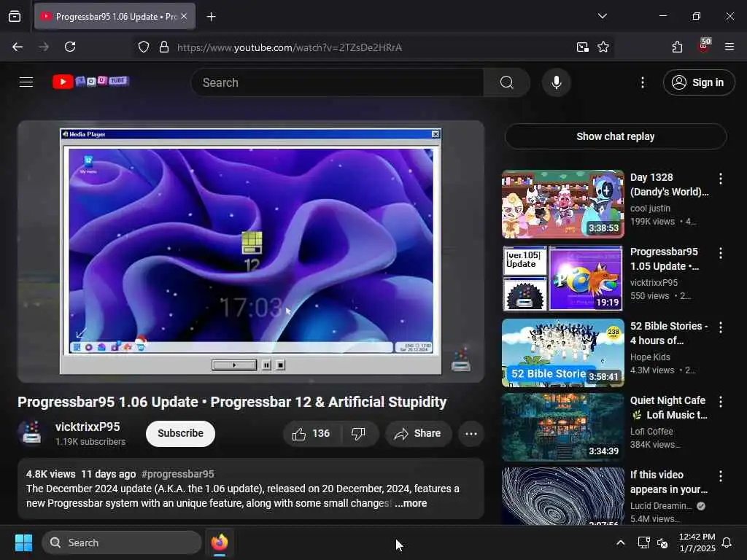Reload the current page
This screenshot has width=747, height=560.
pyautogui.click(x=70, y=47)
